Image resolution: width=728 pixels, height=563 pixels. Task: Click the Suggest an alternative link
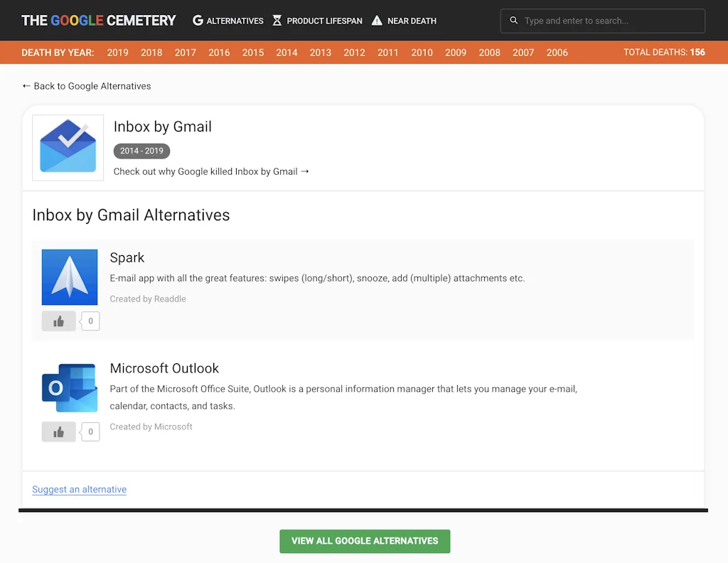click(x=79, y=489)
